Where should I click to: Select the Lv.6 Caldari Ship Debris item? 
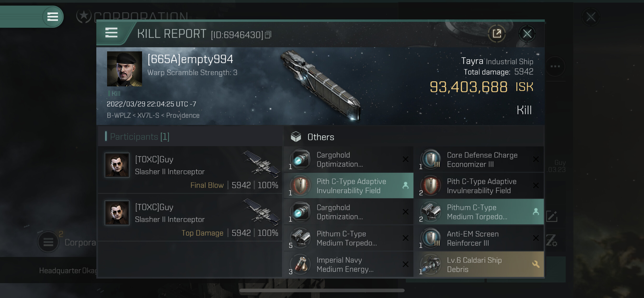pos(478,264)
